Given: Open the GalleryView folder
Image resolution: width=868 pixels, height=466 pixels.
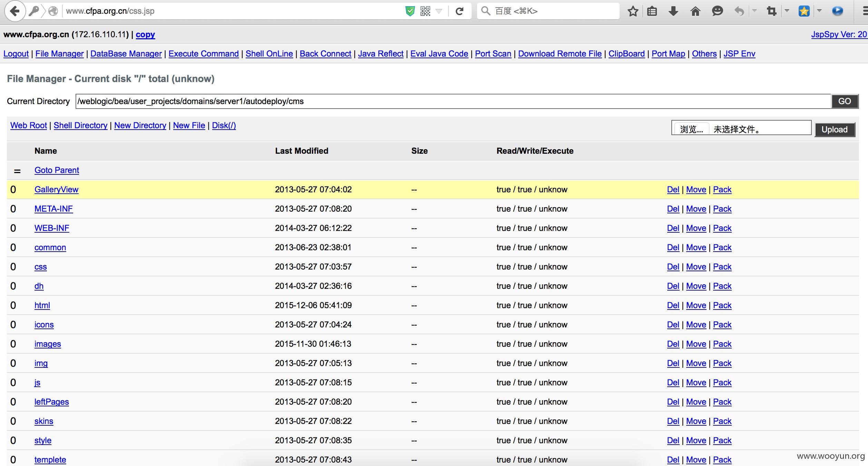Looking at the screenshot, I should pyautogui.click(x=56, y=190).
